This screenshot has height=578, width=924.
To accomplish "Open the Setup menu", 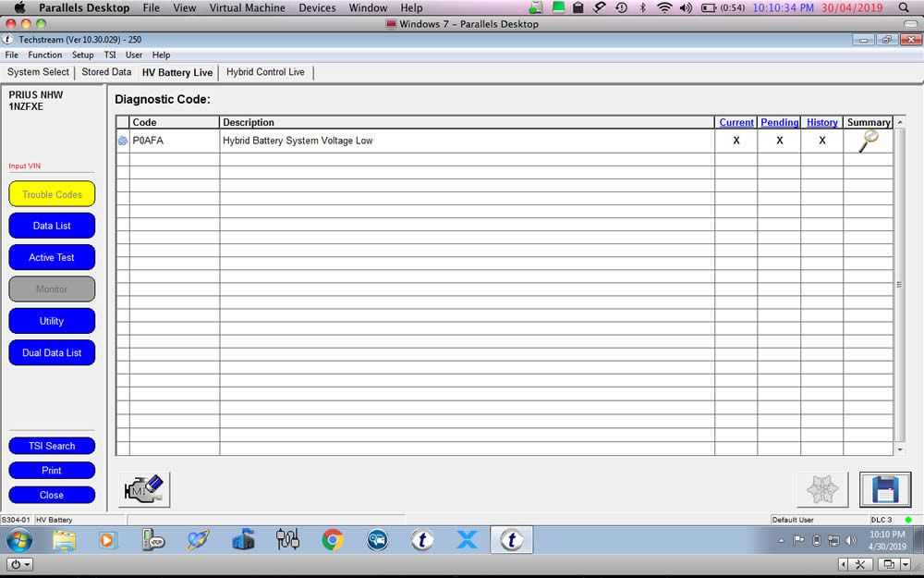I will coord(82,55).
